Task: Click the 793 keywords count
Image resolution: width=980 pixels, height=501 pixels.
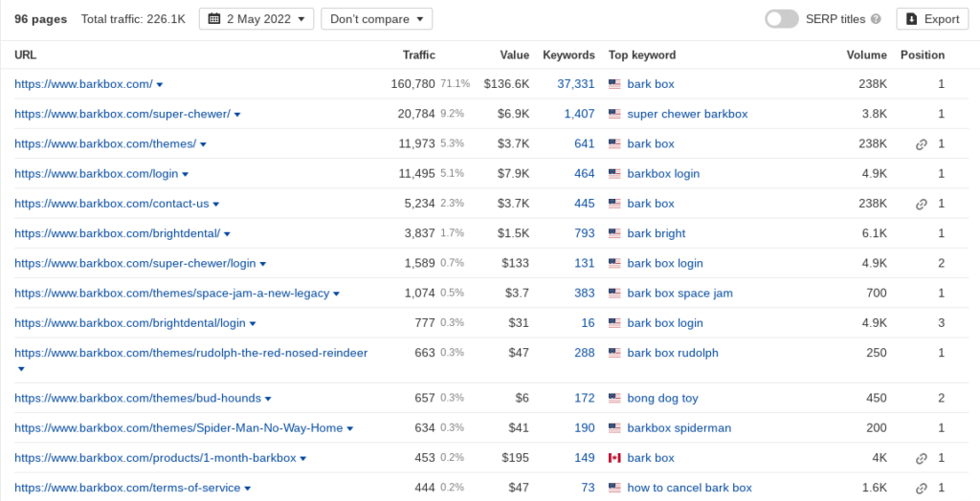Action: pos(585,233)
